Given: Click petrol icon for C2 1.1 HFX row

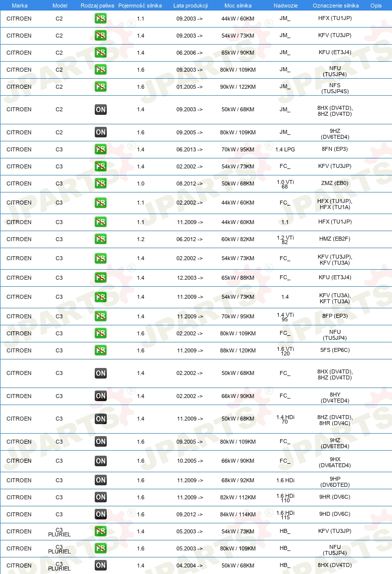Looking at the screenshot, I should [x=100, y=19].
